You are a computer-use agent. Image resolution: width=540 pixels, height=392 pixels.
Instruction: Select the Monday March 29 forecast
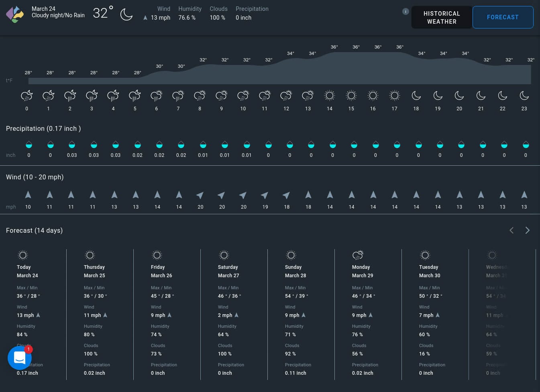coord(368,314)
